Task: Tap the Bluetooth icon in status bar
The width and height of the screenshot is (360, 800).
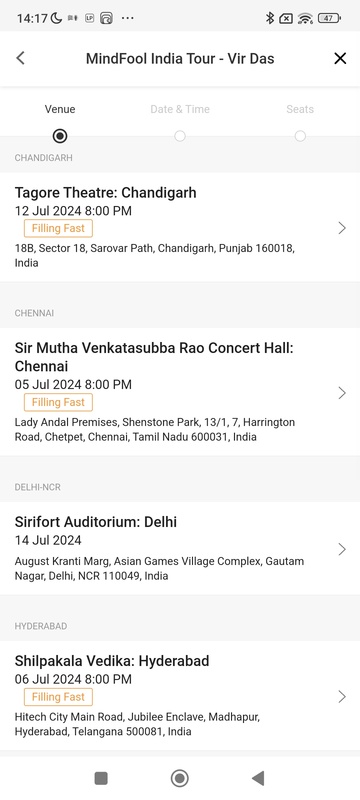Action: [x=270, y=18]
